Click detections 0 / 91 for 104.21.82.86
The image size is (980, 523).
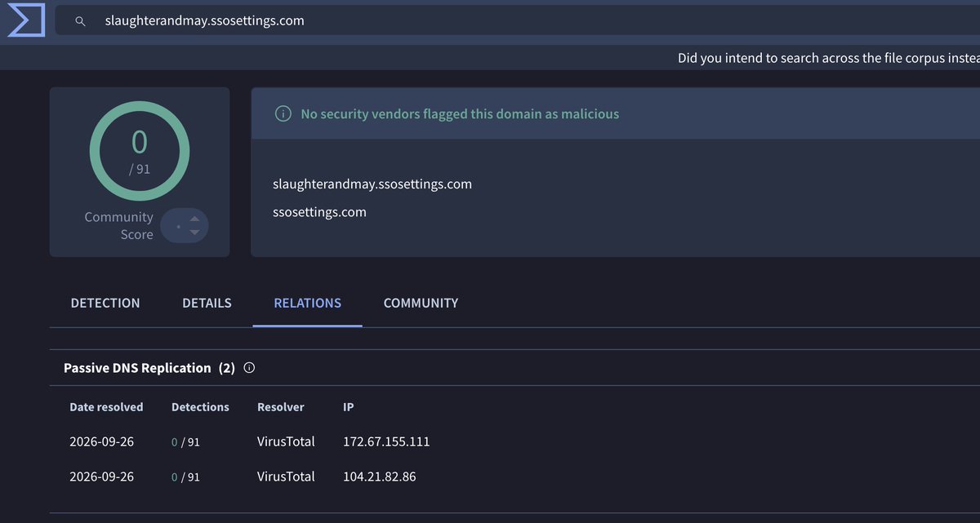[x=185, y=476]
